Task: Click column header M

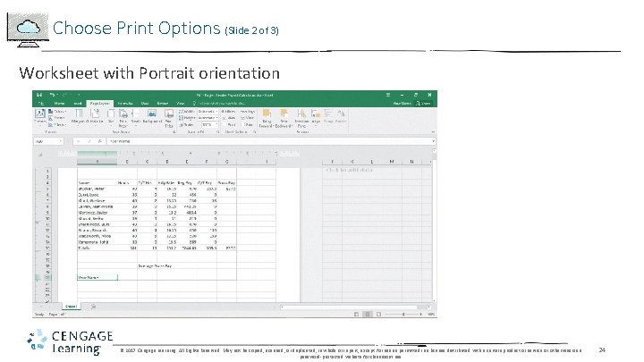Action: [x=392, y=162]
